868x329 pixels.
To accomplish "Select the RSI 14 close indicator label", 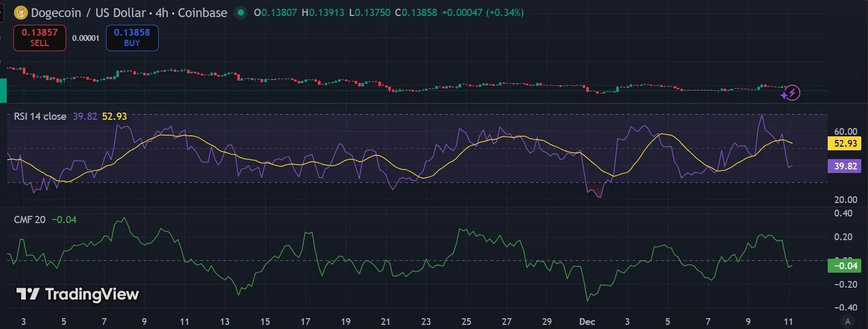I will click(40, 116).
